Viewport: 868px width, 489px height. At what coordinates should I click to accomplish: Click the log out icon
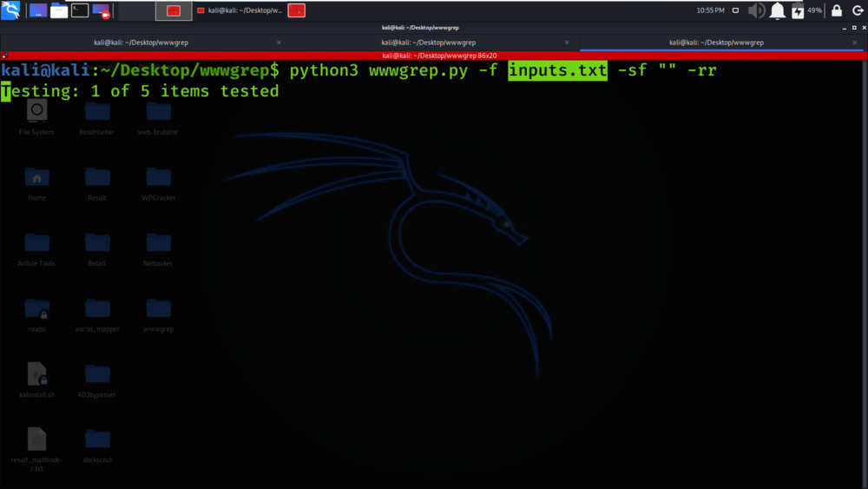pyautogui.click(x=858, y=10)
